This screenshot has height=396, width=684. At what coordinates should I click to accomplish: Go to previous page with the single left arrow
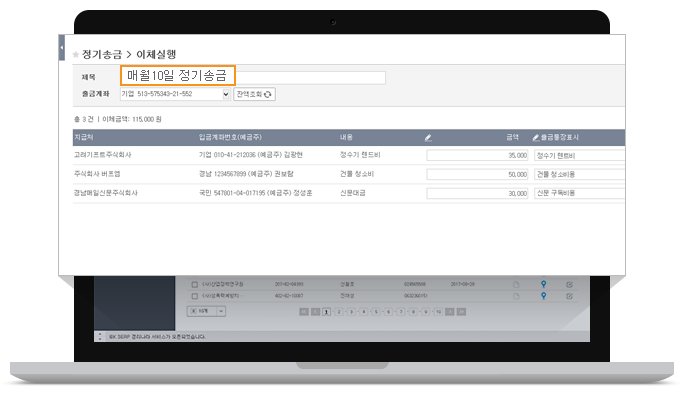pos(315,312)
